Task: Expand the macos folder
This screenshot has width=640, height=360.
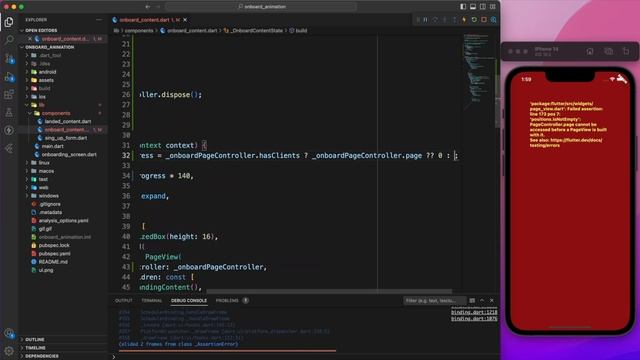Action: (46, 171)
